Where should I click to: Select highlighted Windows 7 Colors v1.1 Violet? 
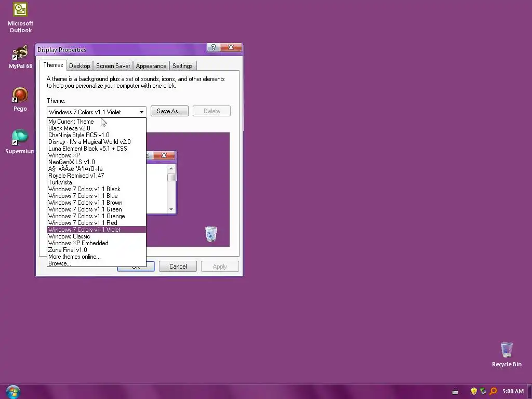tap(96, 230)
